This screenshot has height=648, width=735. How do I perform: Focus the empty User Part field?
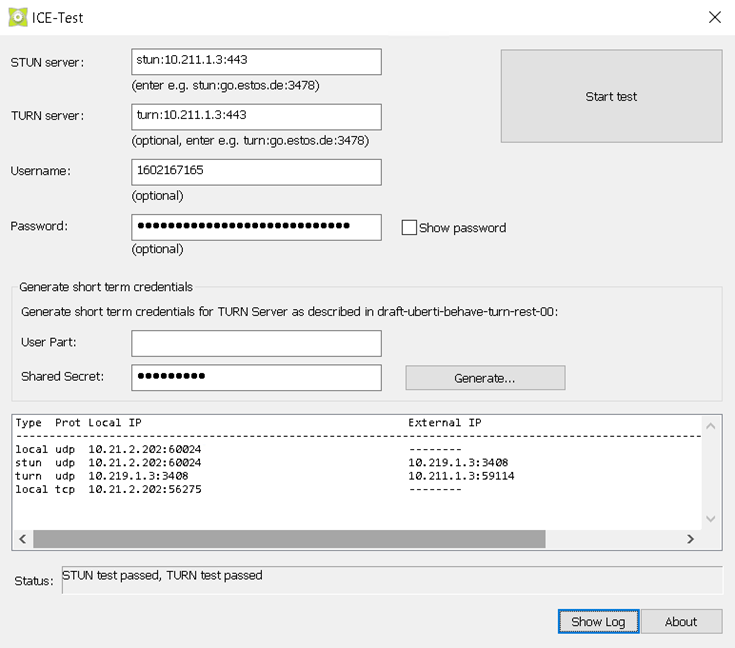[x=256, y=344]
